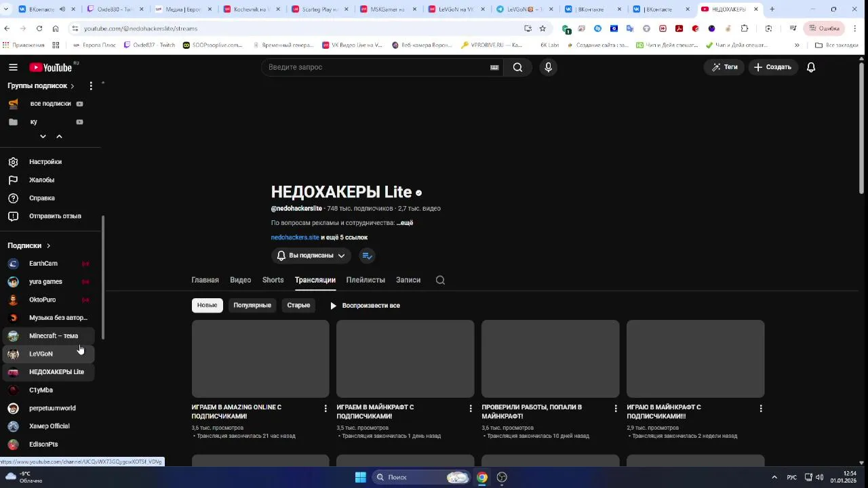Image resolution: width=868 pixels, height=488 pixels.
Task: Switch to the Shorts channel tab
Action: (273, 280)
